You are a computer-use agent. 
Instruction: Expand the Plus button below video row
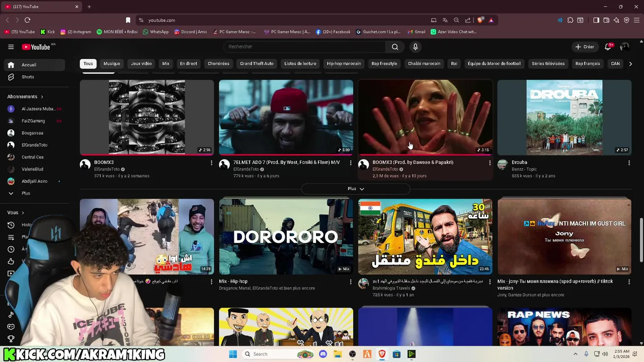click(x=356, y=189)
